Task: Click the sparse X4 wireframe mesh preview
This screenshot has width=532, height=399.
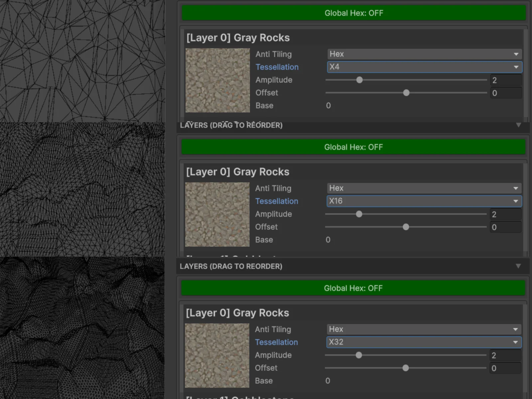Action: coord(82,61)
